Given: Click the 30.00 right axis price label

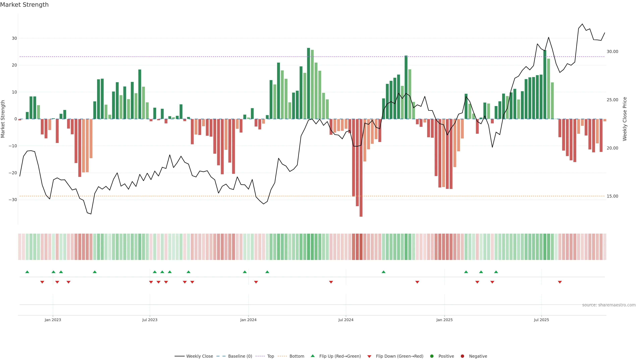Looking at the screenshot, I should [x=612, y=52].
